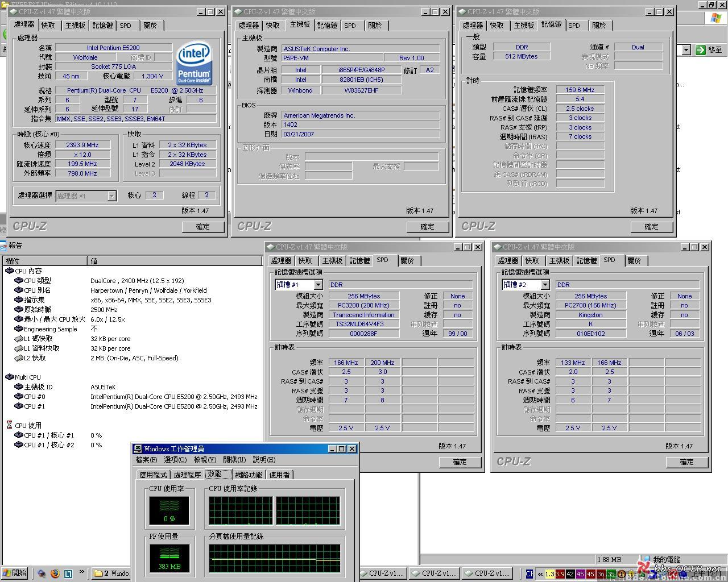This screenshot has height=582, width=728.
Task: Click the L1 碼快取 memory chip icon
Action: pyautogui.click(x=19, y=339)
